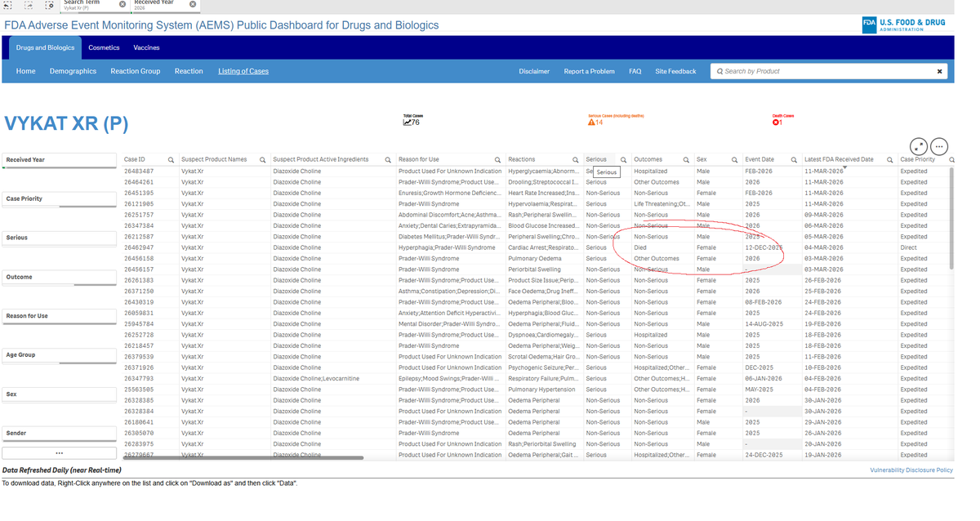Viewport: 980px width, 521px height.
Task: Click the Serious Cases warning icon
Action: pyautogui.click(x=591, y=122)
